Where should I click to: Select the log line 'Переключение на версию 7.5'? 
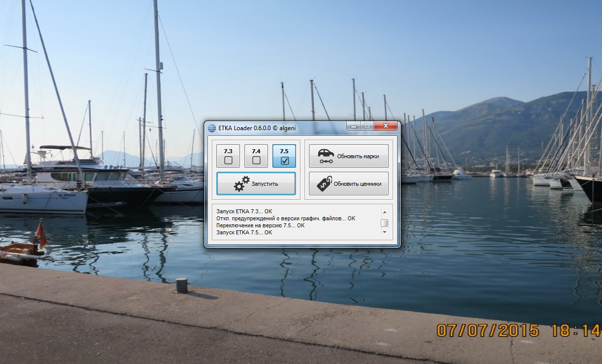pyautogui.click(x=260, y=225)
